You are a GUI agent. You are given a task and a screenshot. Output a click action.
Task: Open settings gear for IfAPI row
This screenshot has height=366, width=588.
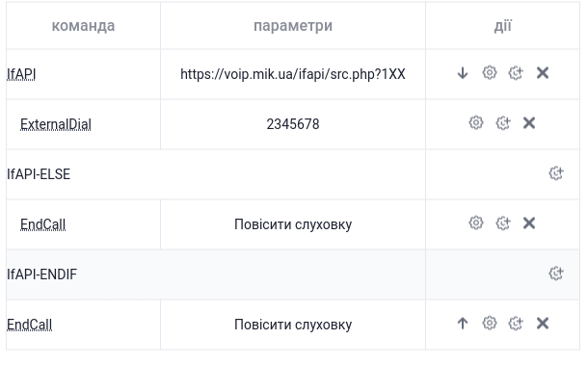pos(490,72)
